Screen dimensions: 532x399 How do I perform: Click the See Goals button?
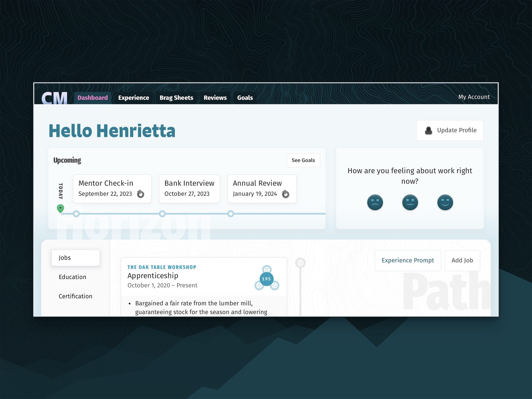click(303, 160)
